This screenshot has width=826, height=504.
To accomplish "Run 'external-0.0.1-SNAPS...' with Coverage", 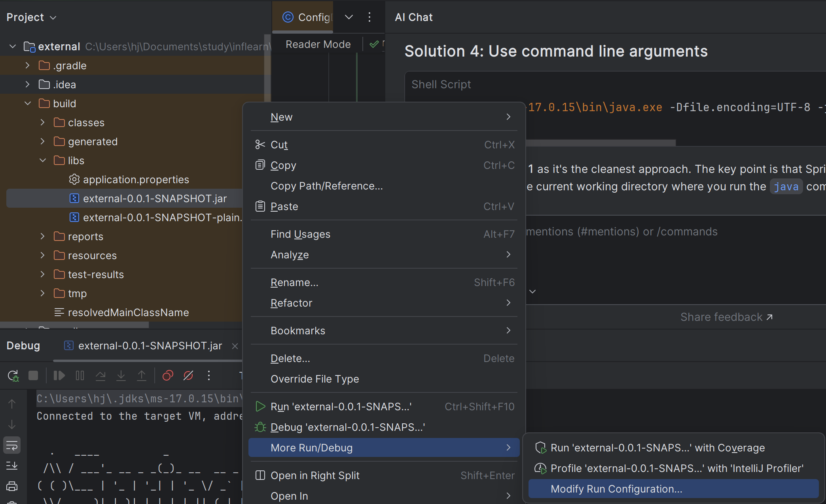I will tap(674, 448).
